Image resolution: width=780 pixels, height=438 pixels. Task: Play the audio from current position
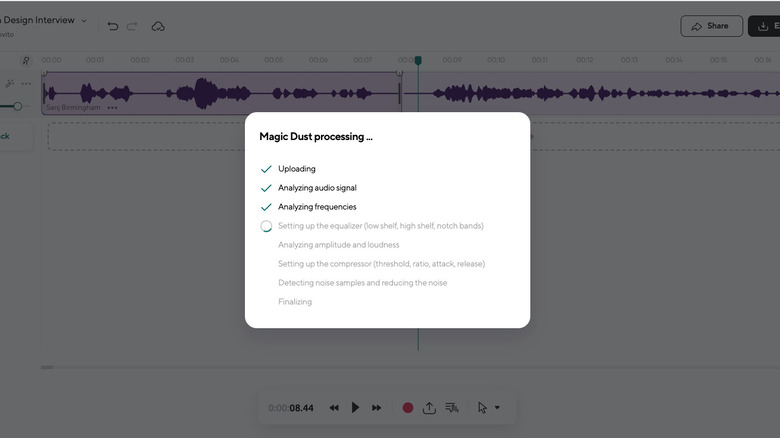coord(355,408)
